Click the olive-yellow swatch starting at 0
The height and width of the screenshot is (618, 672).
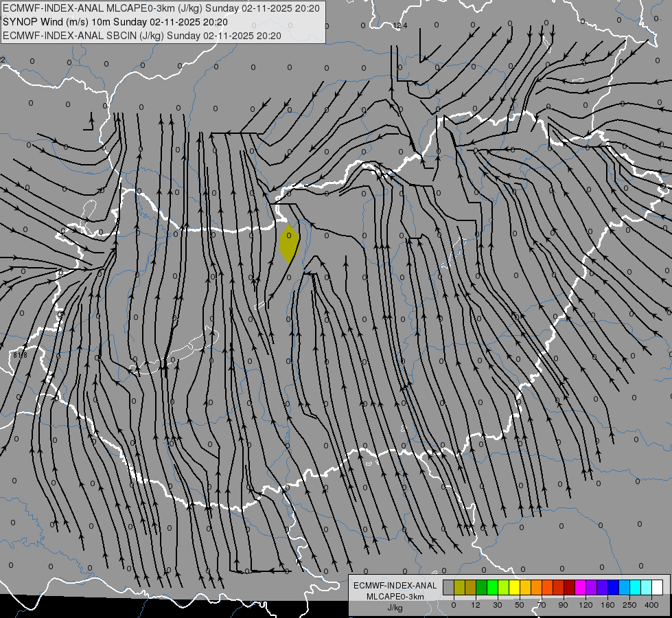[459, 587]
